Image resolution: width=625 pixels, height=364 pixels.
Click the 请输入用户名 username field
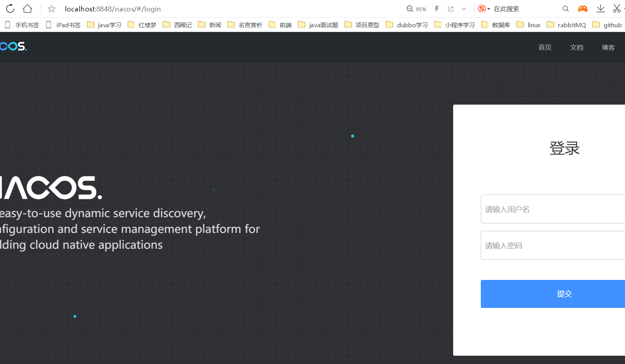(553, 209)
